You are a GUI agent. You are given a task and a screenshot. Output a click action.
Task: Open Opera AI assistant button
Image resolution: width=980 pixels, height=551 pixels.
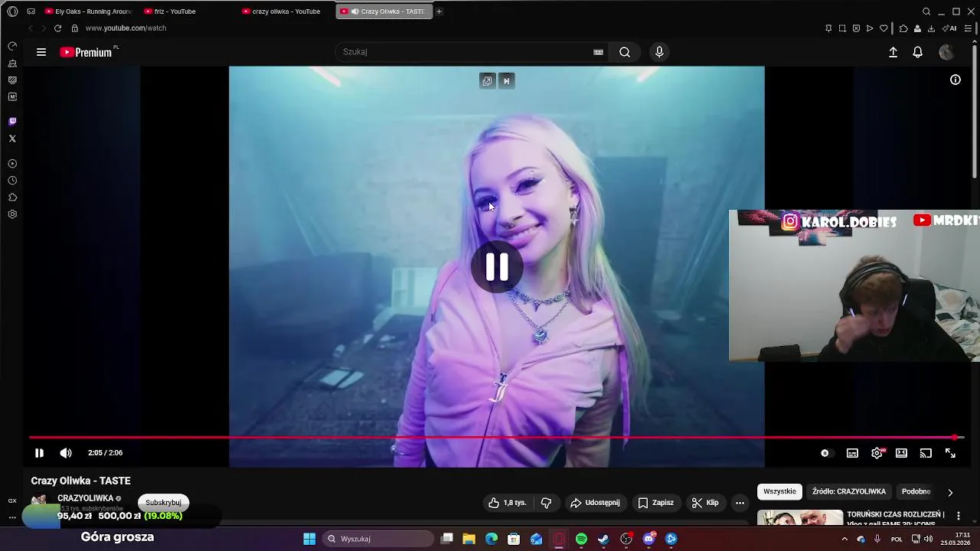(949, 28)
